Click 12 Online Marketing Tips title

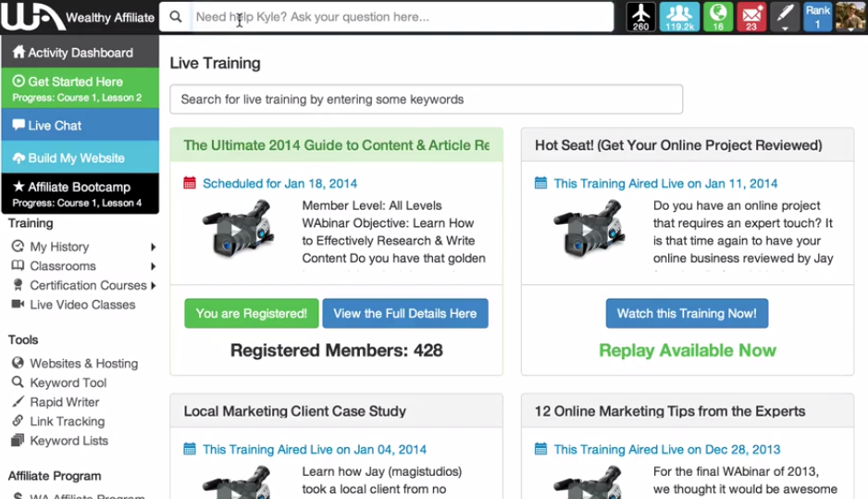pyautogui.click(x=670, y=411)
